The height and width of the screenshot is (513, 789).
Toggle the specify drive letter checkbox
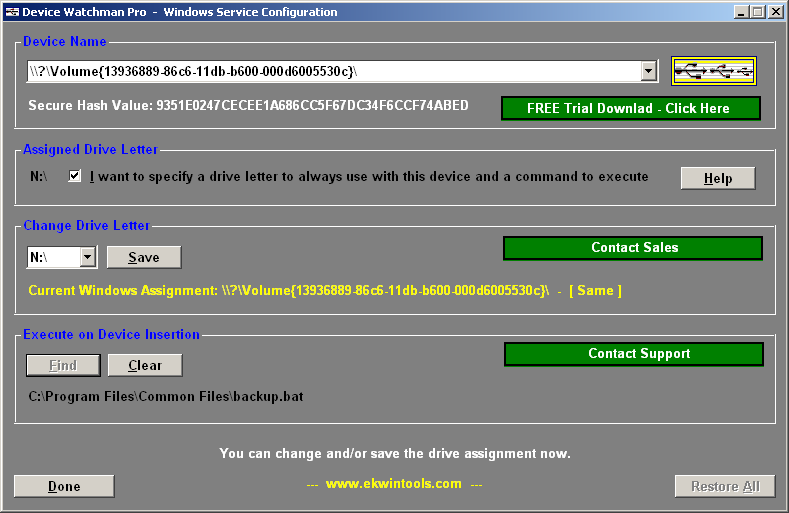click(x=74, y=176)
